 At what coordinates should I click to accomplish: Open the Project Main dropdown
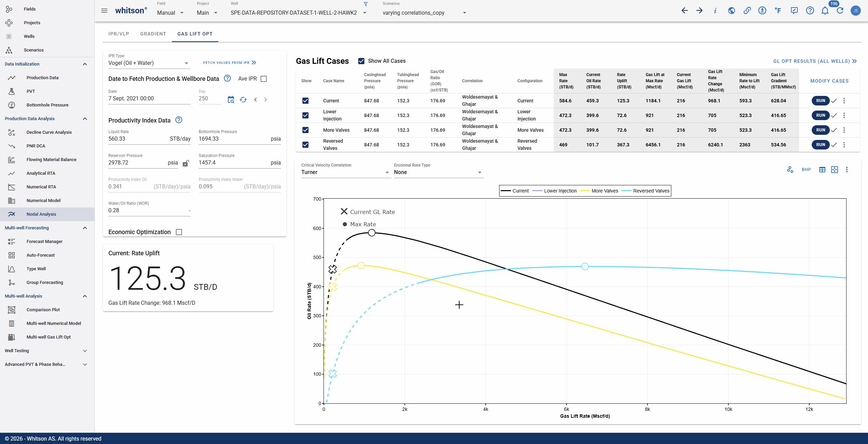click(x=207, y=13)
